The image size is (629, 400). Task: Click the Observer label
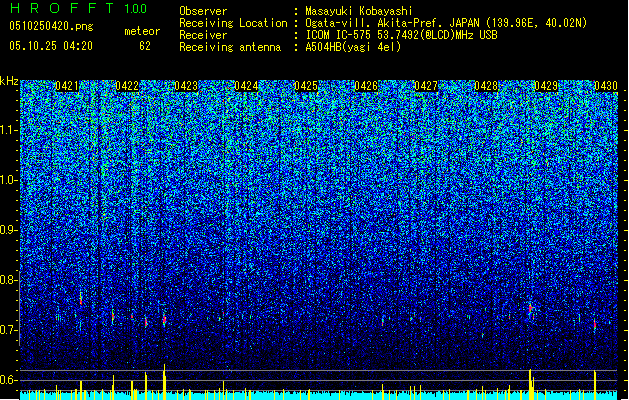[x=203, y=11]
